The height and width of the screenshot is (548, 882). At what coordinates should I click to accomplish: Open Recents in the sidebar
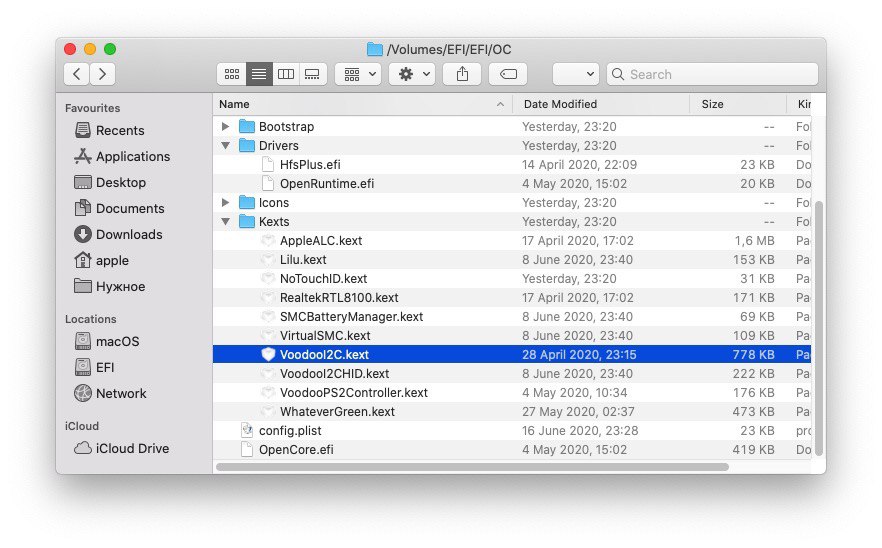tap(110, 131)
